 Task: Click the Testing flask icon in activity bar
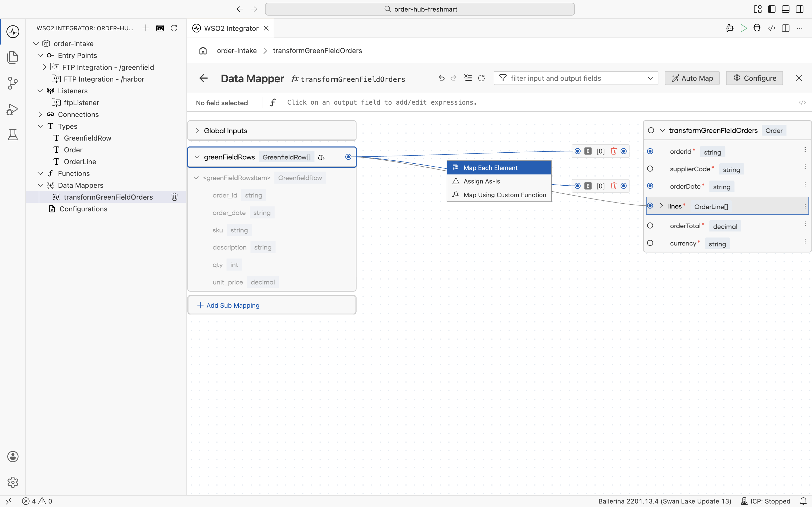pyautogui.click(x=13, y=134)
